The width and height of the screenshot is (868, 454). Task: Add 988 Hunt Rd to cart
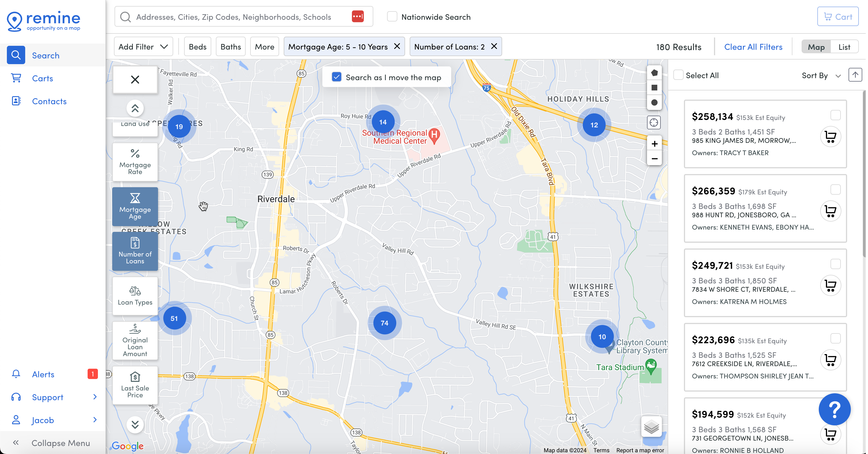830,211
